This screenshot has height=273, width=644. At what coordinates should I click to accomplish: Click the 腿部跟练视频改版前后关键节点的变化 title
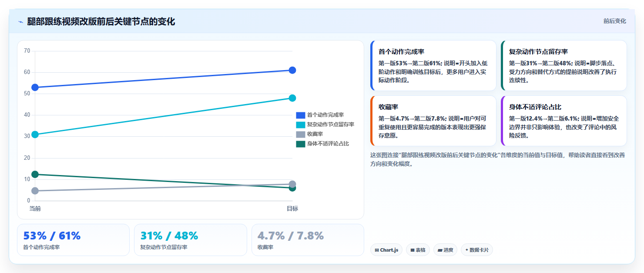click(101, 22)
